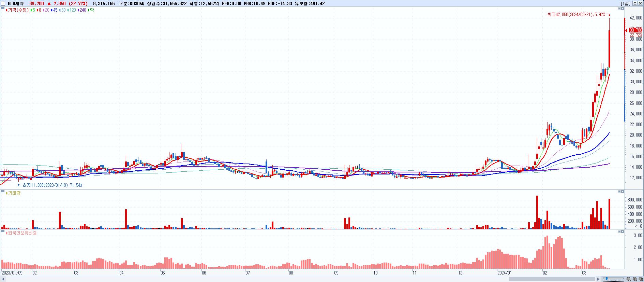Close the price chart pane
The image size is (644, 282).
pos(623,9)
